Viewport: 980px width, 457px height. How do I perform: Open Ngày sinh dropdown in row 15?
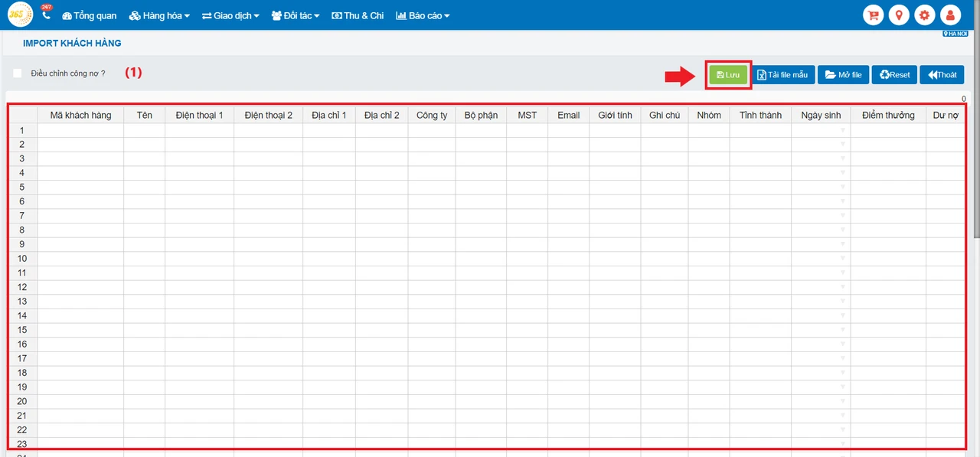click(844, 330)
